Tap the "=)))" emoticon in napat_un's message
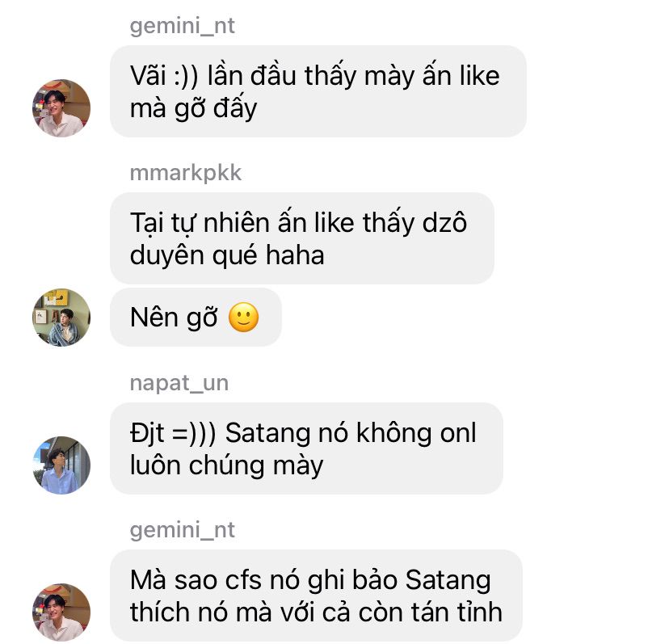669x644 pixels. pos(194,433)
